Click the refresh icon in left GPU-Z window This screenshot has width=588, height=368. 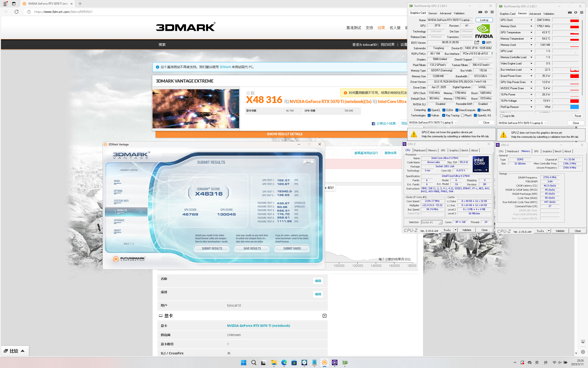click(x=486, y=12)
